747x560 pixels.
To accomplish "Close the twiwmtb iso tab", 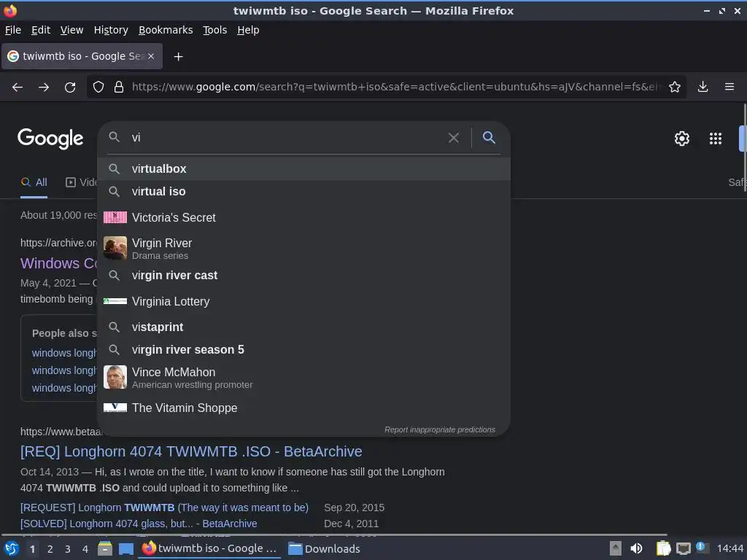I will click(151, 56).
